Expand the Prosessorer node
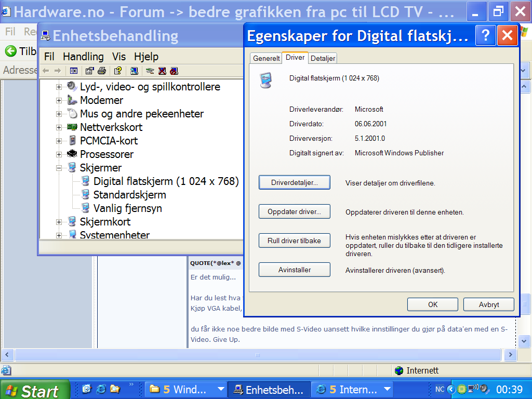 59,154
